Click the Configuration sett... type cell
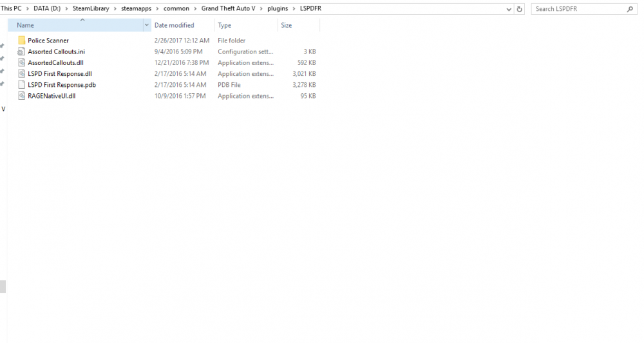The image size is (644, 343). pos(245,51)
